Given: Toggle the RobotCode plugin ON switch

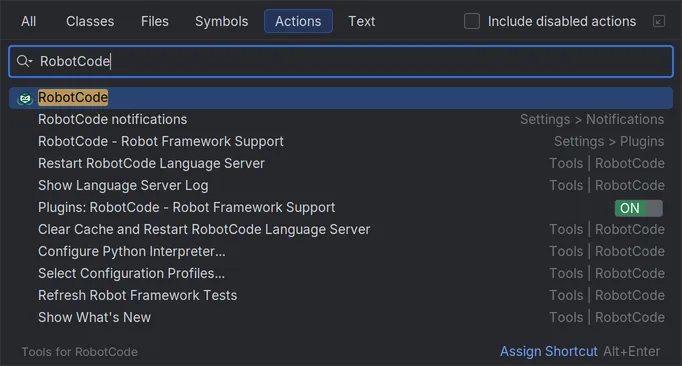Looking at the screenshot, I should click(639, 208).
